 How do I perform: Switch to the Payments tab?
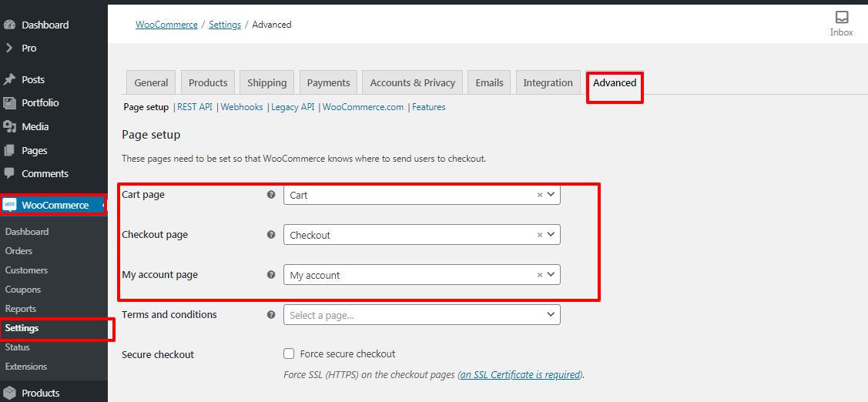tap(329, 82)
